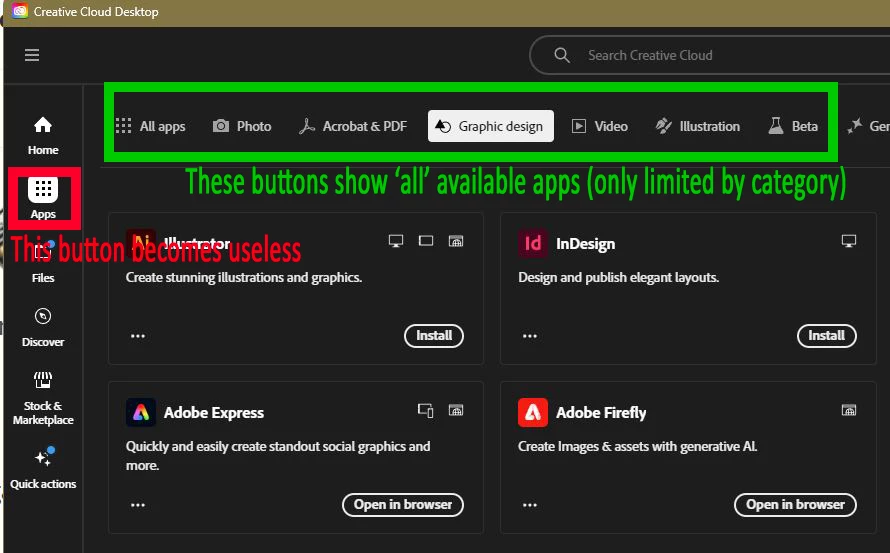
Task: Click 'Create stunning illustrations and graphics.' description
Action: [244, 278]
